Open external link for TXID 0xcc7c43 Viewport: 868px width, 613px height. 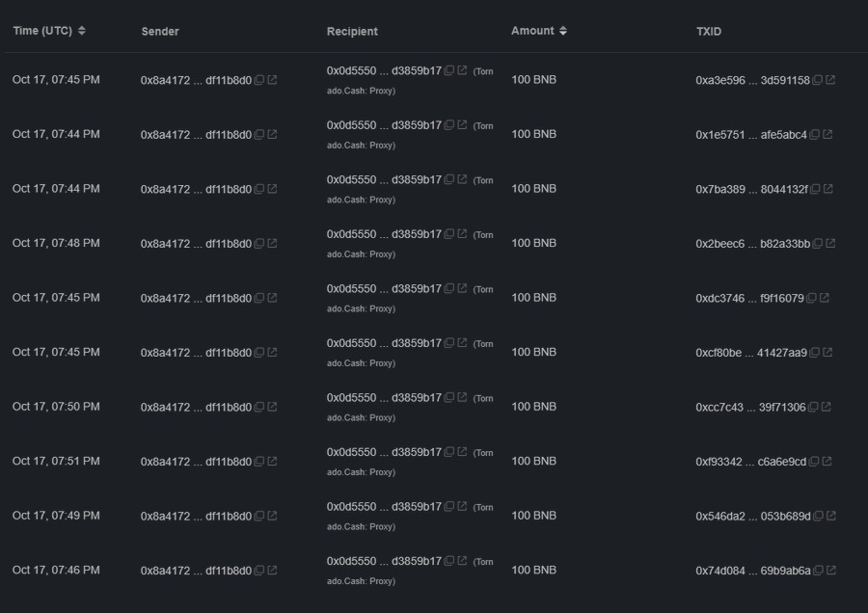point(827,407)
